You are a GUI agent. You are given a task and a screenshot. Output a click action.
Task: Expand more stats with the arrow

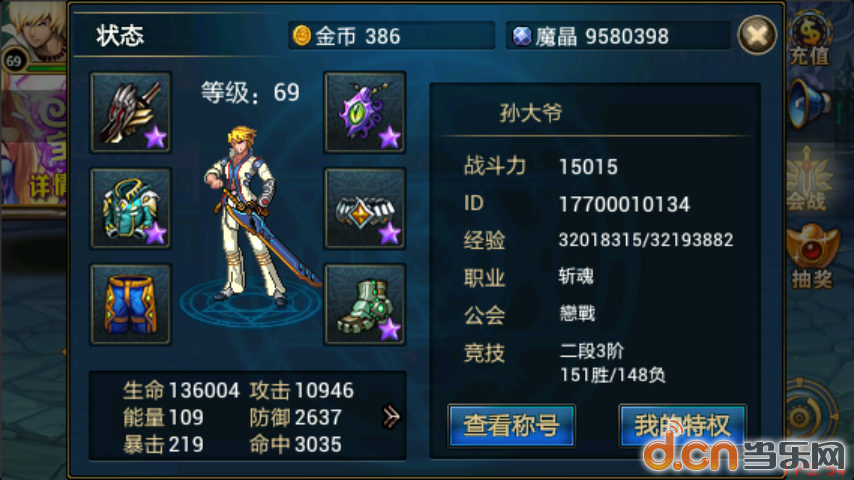pyautogui.click(x=391, y=417)
